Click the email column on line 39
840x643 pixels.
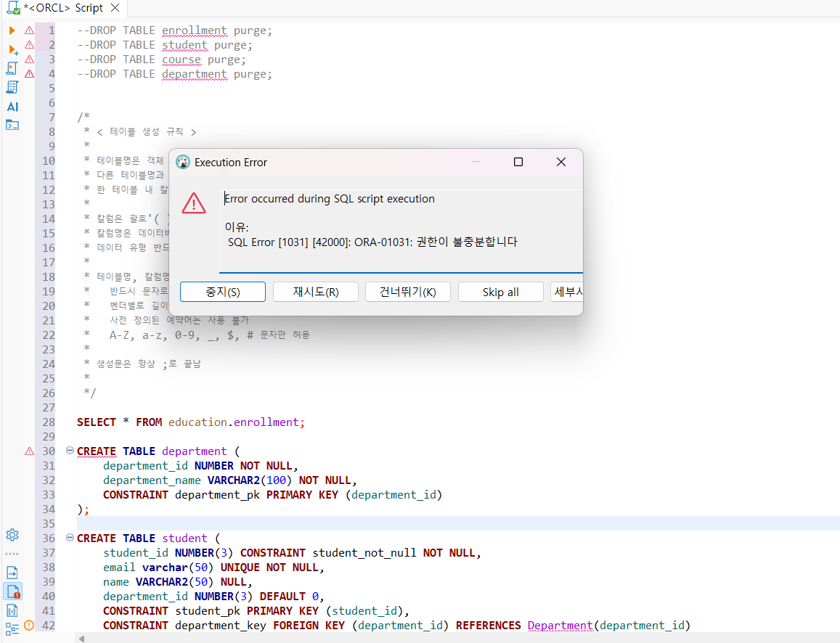click(x=120, y=567)
